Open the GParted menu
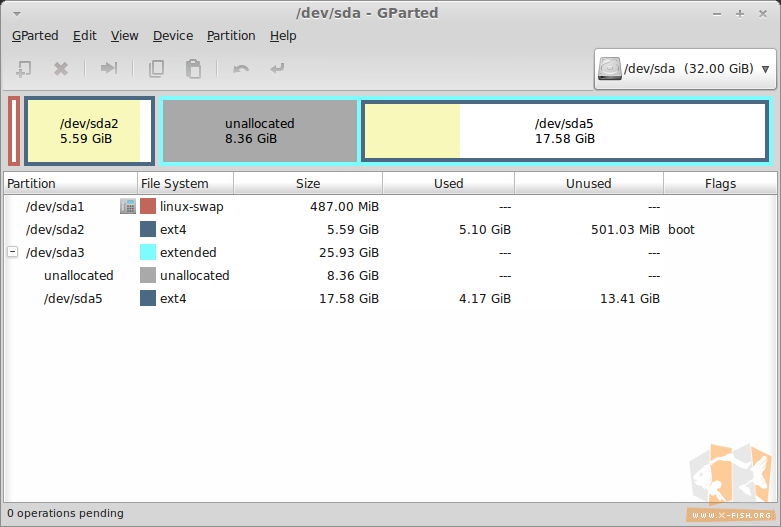The height and width of the screenshot is (527, 781). (35, 36)
